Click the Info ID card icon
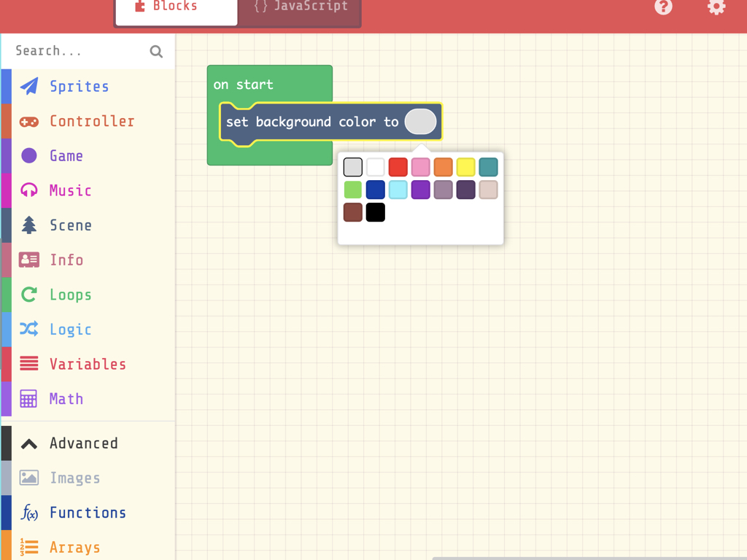747x560 pixels. coord(29,260)
